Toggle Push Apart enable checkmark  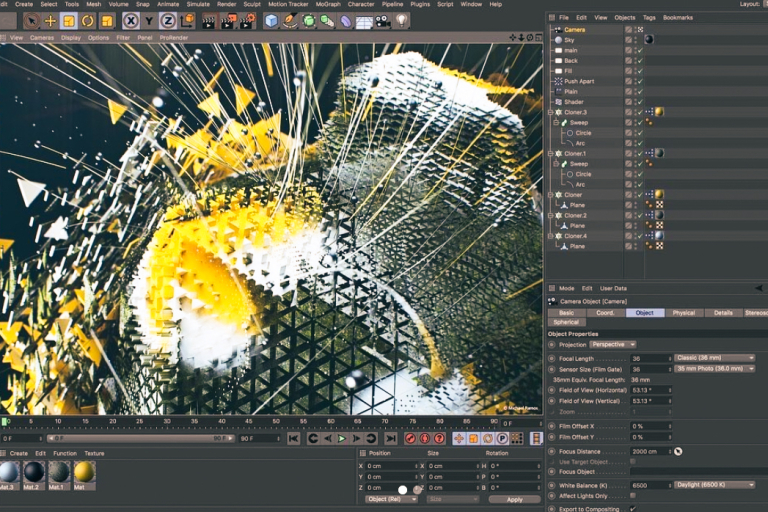point(640,81)
